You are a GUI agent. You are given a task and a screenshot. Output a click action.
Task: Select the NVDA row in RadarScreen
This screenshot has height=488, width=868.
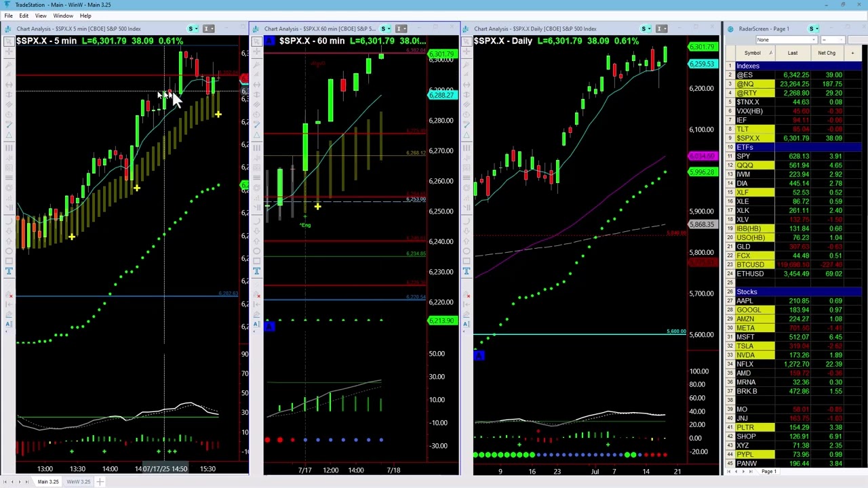point(745,355)
